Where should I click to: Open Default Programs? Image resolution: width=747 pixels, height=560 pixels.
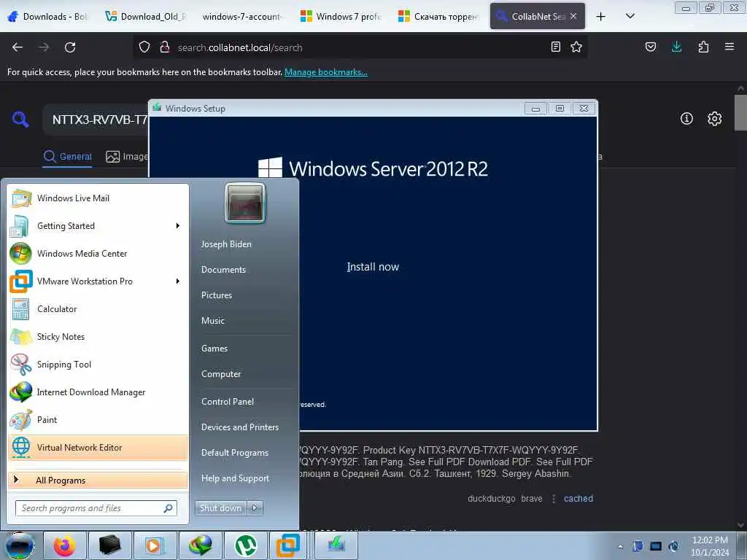tap(235, 452)
